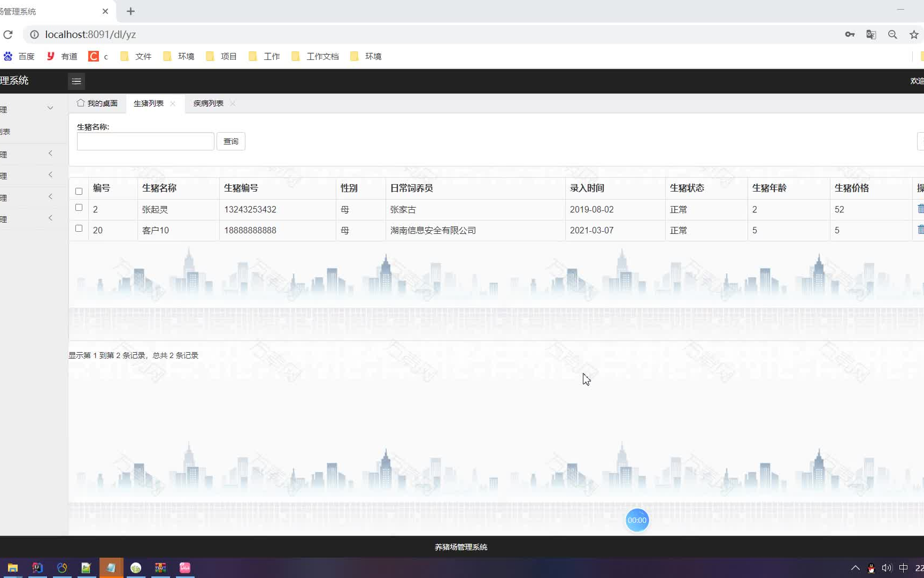924x578 pixels.
Task: Open the saved password key icon
Action: click(x=850, y=35)
